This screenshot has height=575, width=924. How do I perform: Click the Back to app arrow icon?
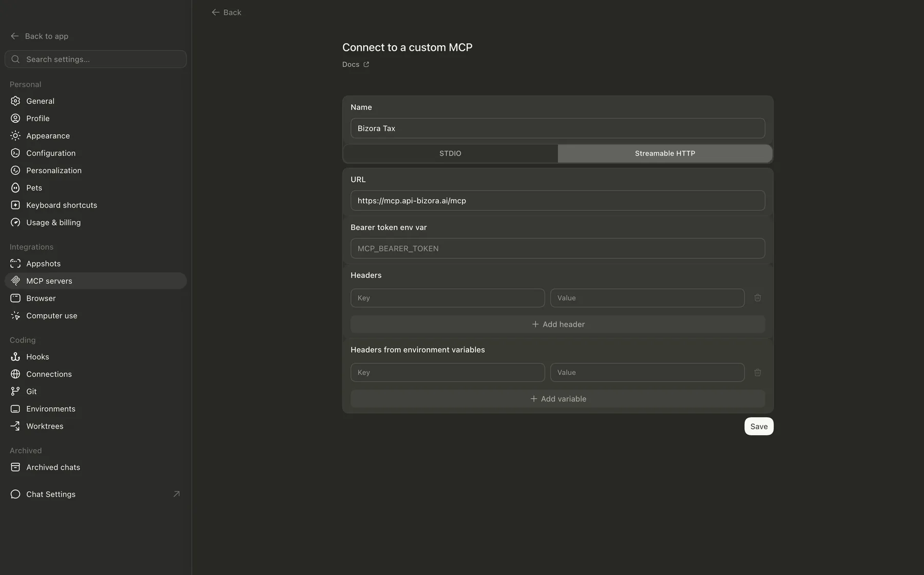[x=15, y=36]
